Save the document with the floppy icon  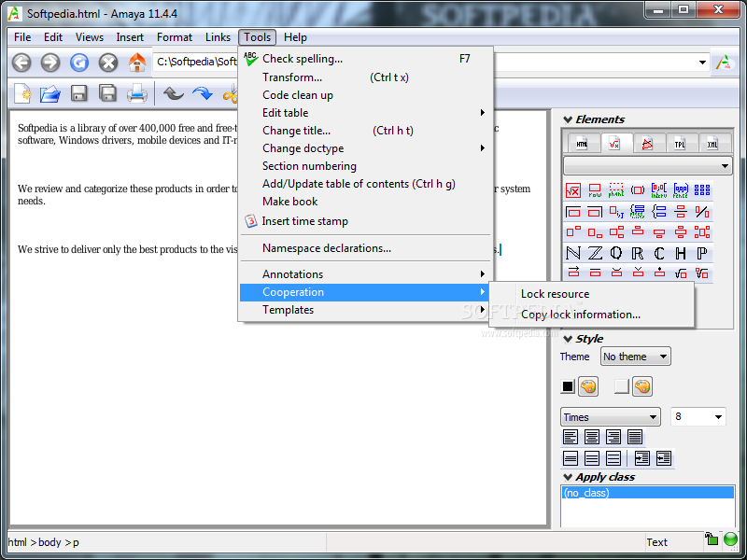[79, 93]
